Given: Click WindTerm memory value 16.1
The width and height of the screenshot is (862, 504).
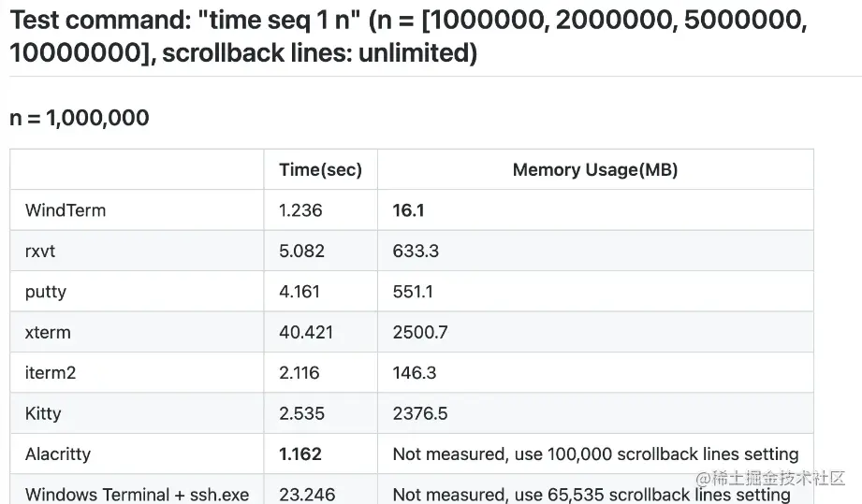Looking at the screenshot, I should (408, 210).
